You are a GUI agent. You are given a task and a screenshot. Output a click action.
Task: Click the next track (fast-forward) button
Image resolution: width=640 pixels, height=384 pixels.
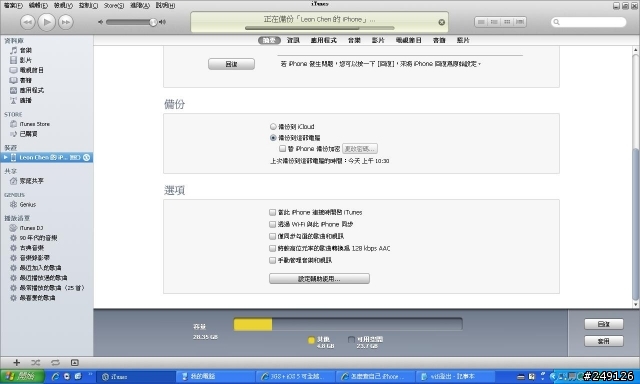click(x=66, y=22)
